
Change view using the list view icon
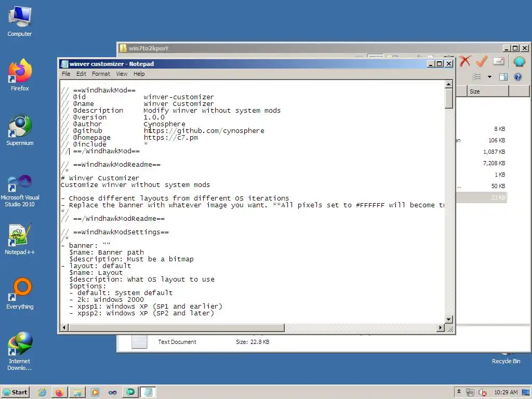[x=477, y=77]
